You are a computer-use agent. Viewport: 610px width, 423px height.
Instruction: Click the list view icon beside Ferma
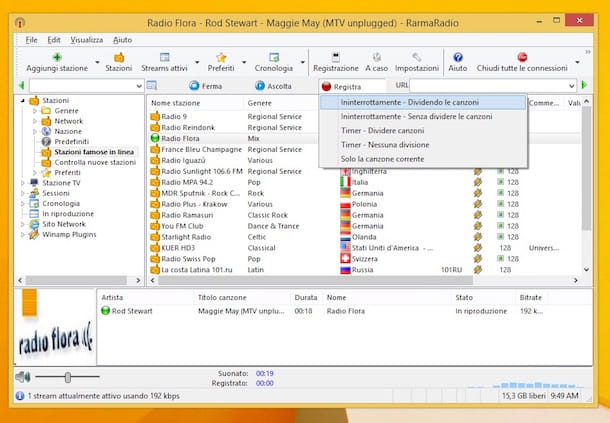pos(152,86)
